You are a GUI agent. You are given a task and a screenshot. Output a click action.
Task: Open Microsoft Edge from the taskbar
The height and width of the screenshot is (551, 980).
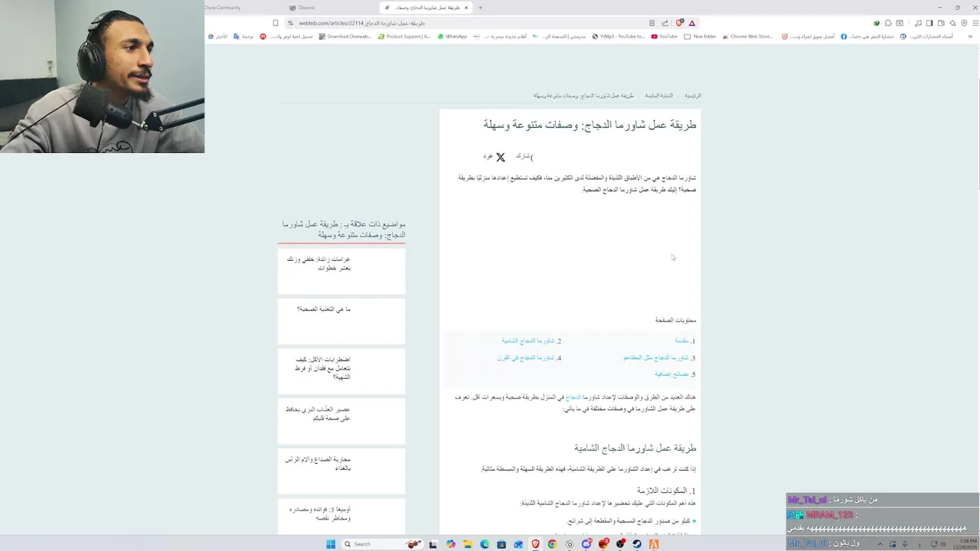click(485, 544)
